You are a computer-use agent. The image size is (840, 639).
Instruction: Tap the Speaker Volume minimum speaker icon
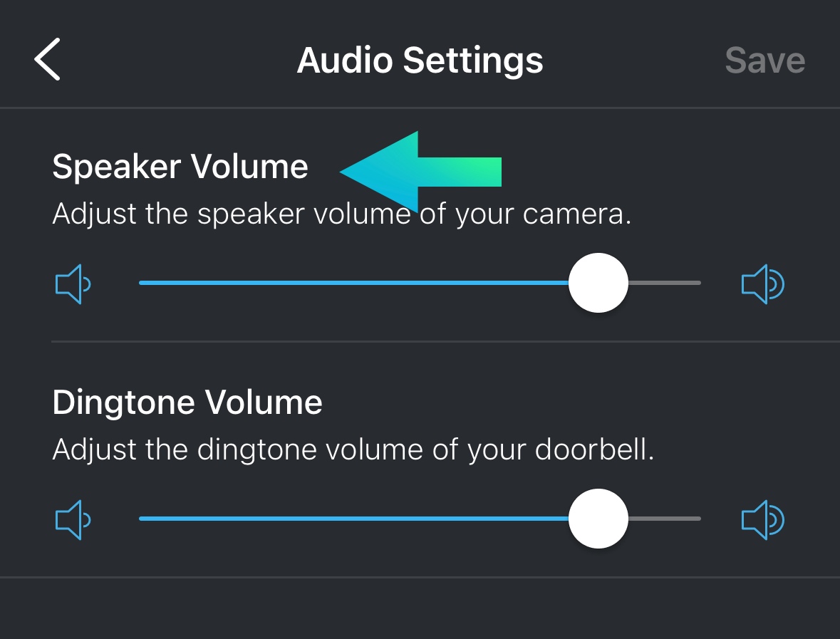[x=73, y=284]
